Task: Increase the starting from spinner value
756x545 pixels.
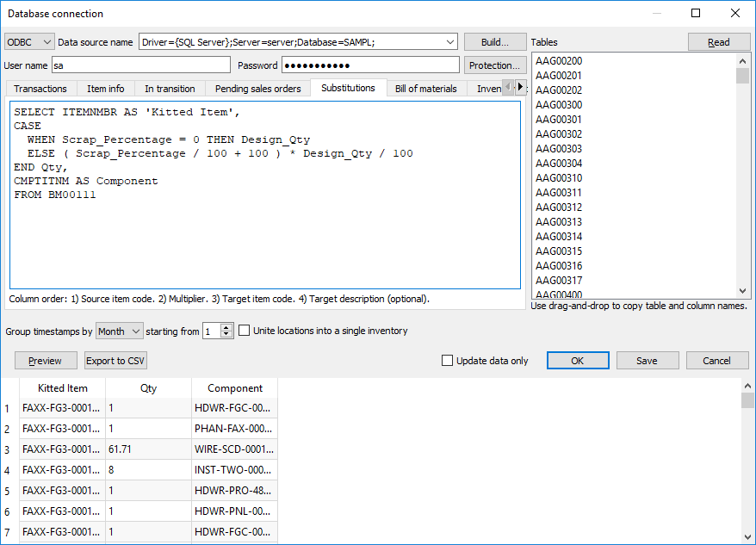Action: pos(226,327)
